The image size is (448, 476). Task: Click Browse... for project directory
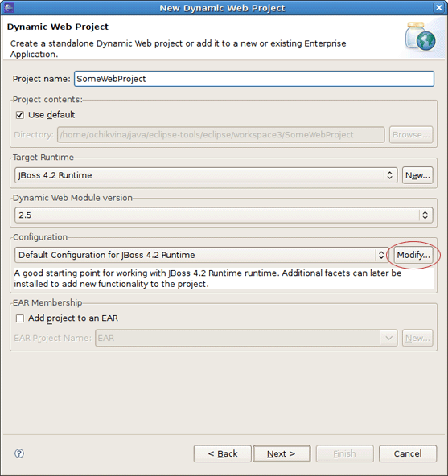411,134
